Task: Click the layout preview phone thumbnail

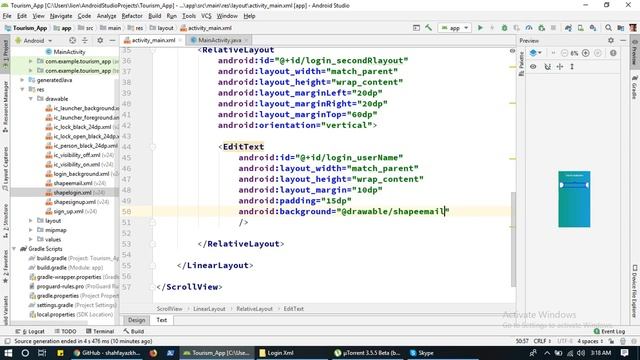Action: click(x=574, y=199)
